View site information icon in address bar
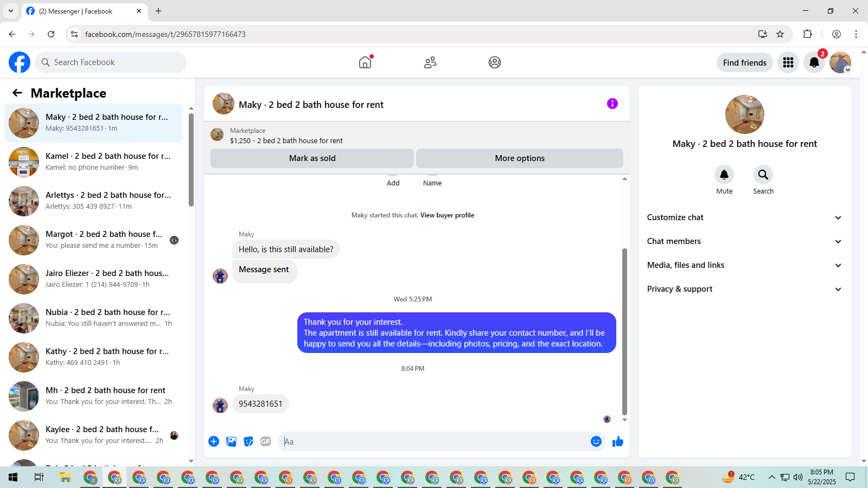The width and height of the screenshot is (868, 488). point(74,34)
